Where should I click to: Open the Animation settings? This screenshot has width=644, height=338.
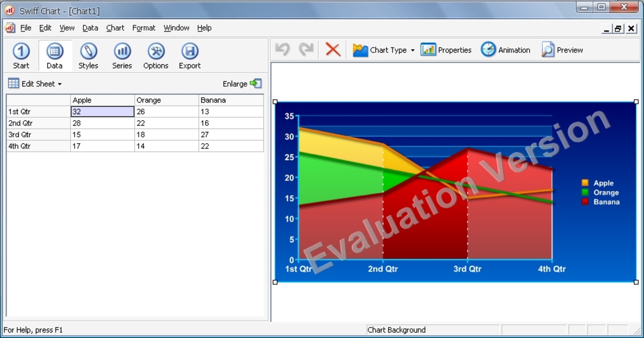coord(506,50)
